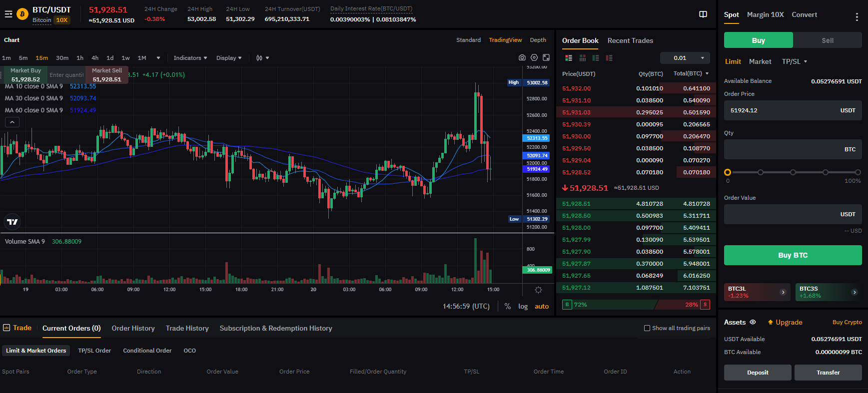Click the B buy-ratio indicator
Image resolution: width=868 pixels, height=393 pixels.
coord(567,305)
